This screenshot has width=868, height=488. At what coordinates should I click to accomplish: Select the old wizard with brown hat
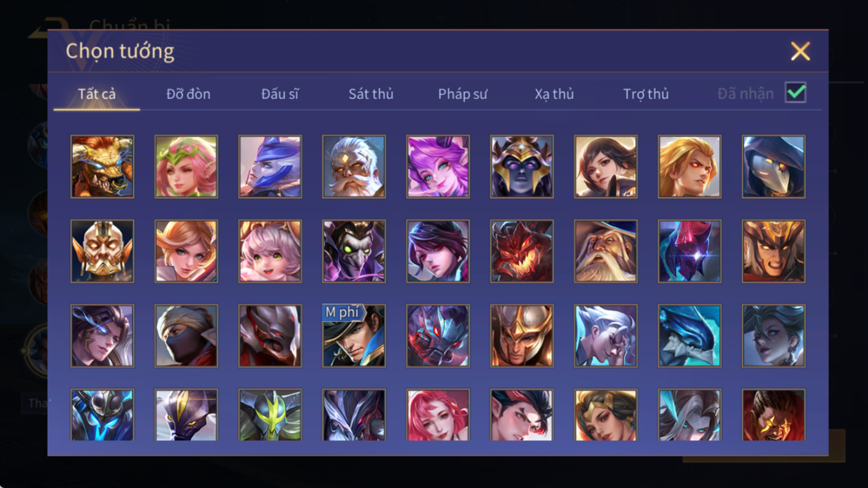pos(606,251)
